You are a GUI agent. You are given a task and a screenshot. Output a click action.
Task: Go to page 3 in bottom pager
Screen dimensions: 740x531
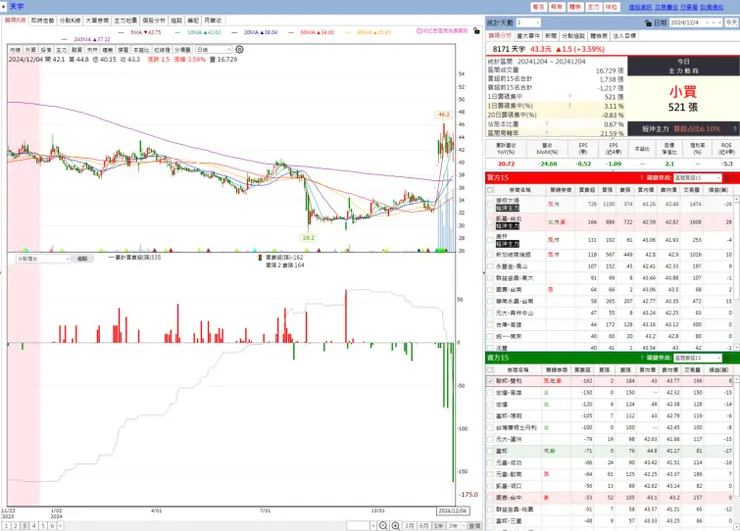pos(24,525)
